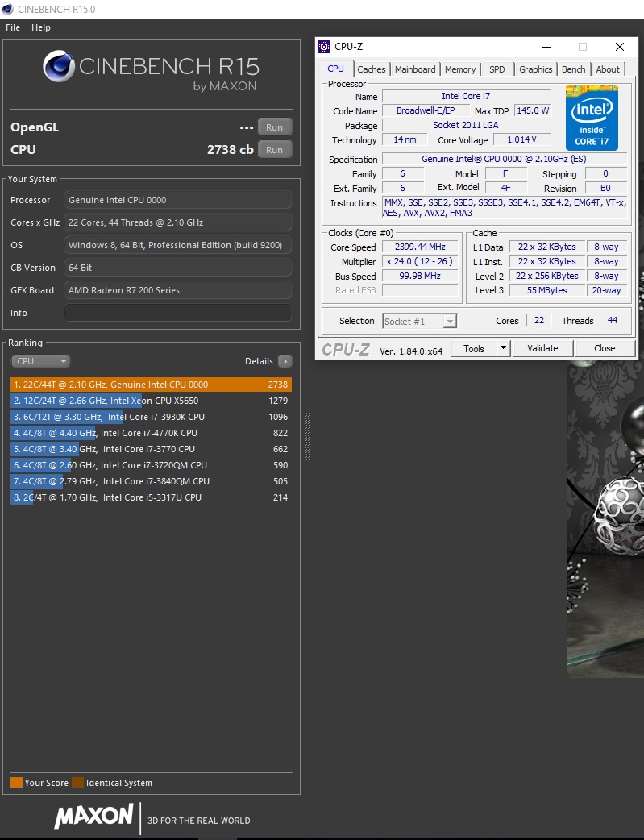Click the 2738 cb CPU score
The height and width of the screenshot is (840, 644).
231,150
